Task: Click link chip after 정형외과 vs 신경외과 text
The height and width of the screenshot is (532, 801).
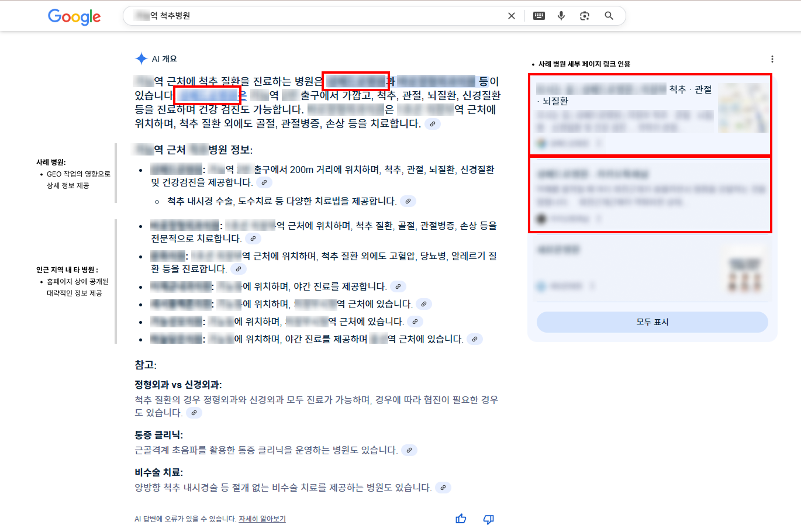Action: click(194, 413)
